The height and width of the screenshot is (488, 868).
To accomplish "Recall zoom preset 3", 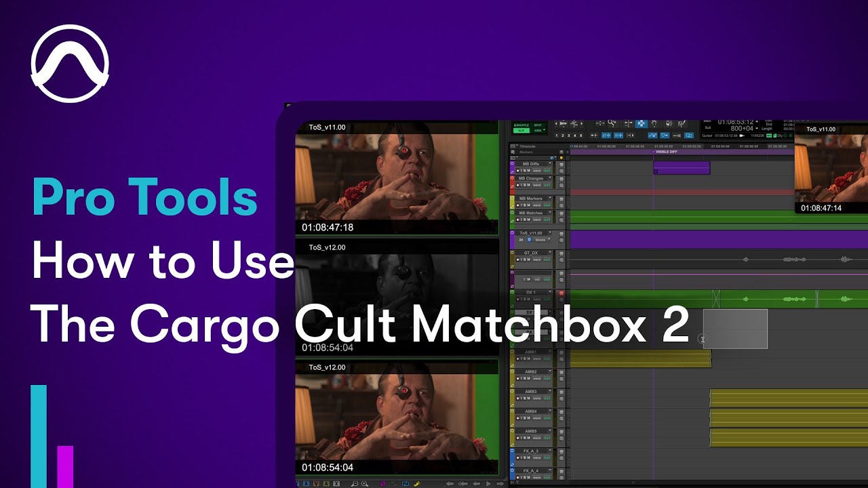I will (568, 136).
